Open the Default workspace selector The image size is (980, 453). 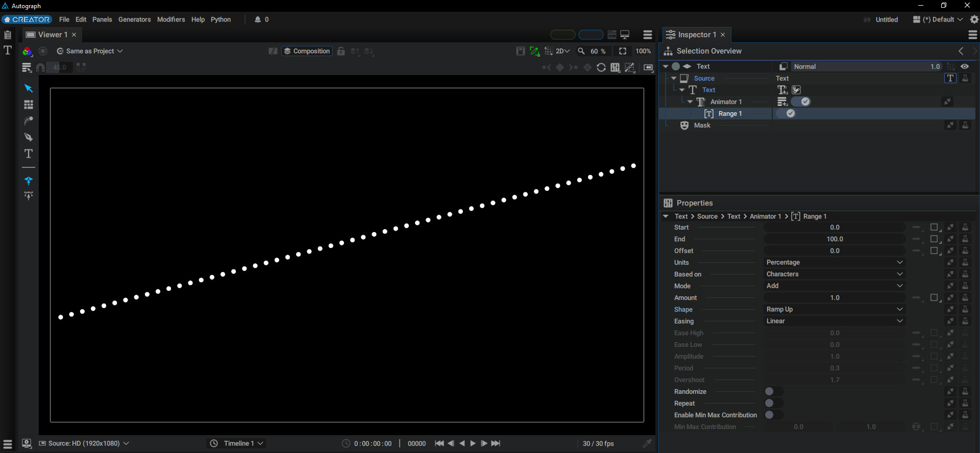[x=938, y=19]
